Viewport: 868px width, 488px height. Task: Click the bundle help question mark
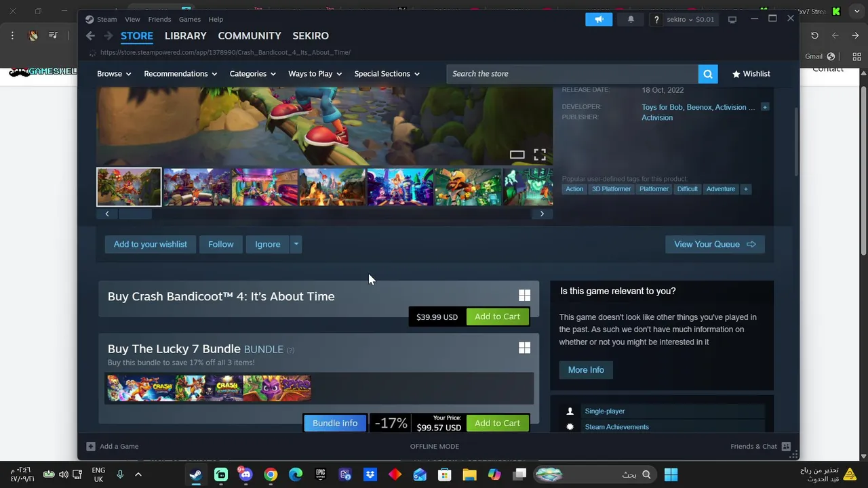tap(290, 350)
